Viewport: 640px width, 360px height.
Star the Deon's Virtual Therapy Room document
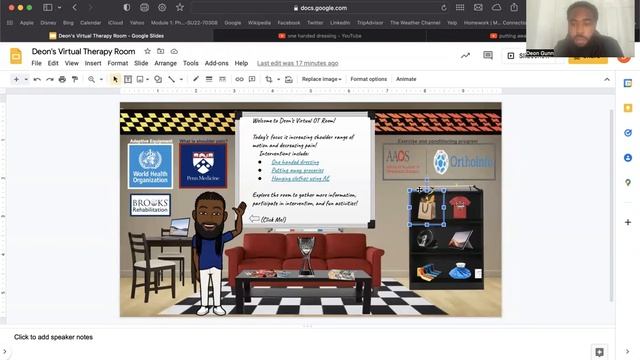147,51
